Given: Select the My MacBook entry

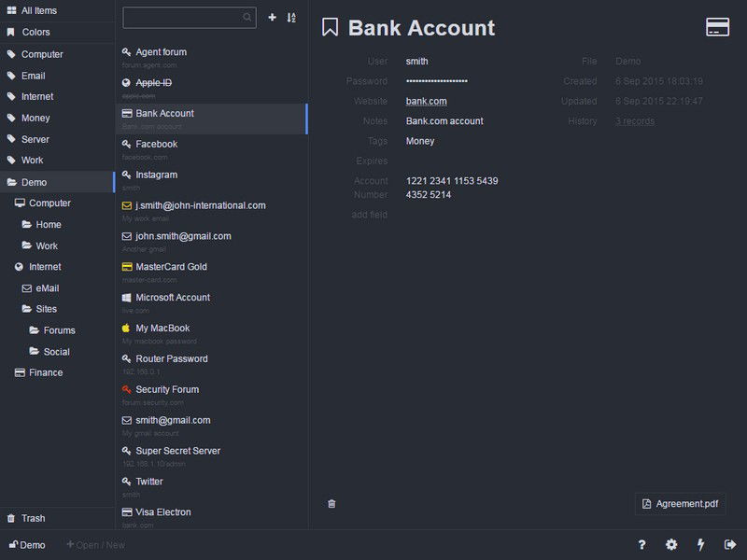Looking at the screenshot, I should [212, 333].
